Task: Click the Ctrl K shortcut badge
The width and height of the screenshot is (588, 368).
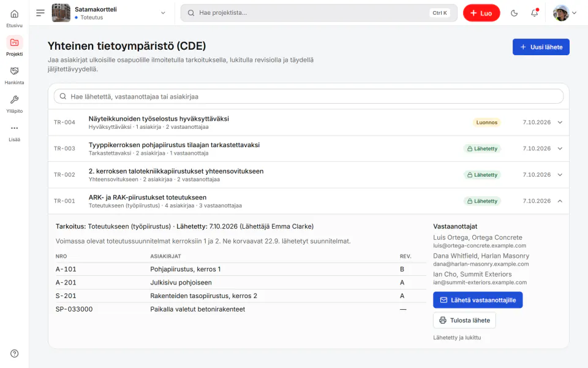Action: coord(440,13)
